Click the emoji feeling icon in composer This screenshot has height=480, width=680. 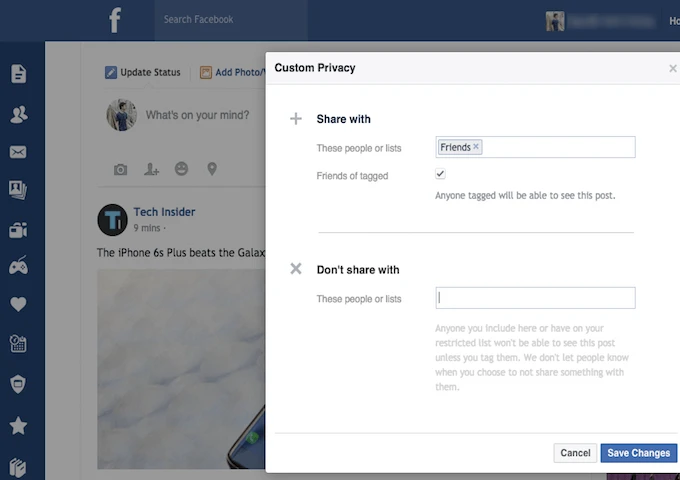pos(181,169)
